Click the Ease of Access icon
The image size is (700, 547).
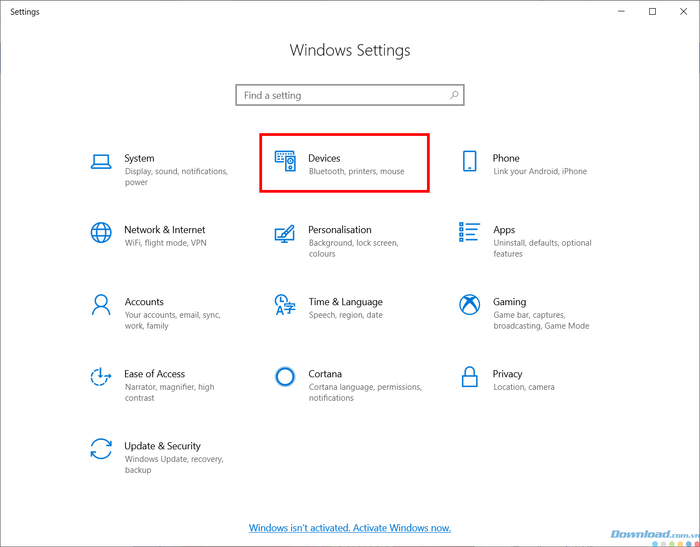tap(101, 377)
